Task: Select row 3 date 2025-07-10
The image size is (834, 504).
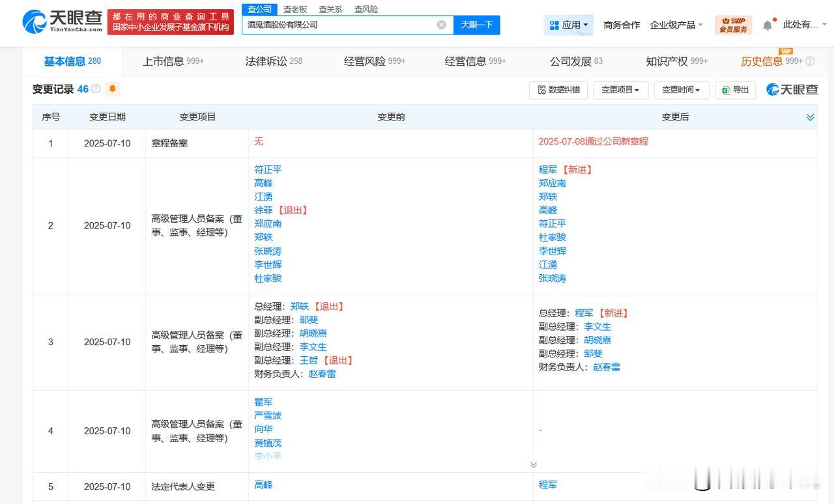Action: click(x=108, y=343)
